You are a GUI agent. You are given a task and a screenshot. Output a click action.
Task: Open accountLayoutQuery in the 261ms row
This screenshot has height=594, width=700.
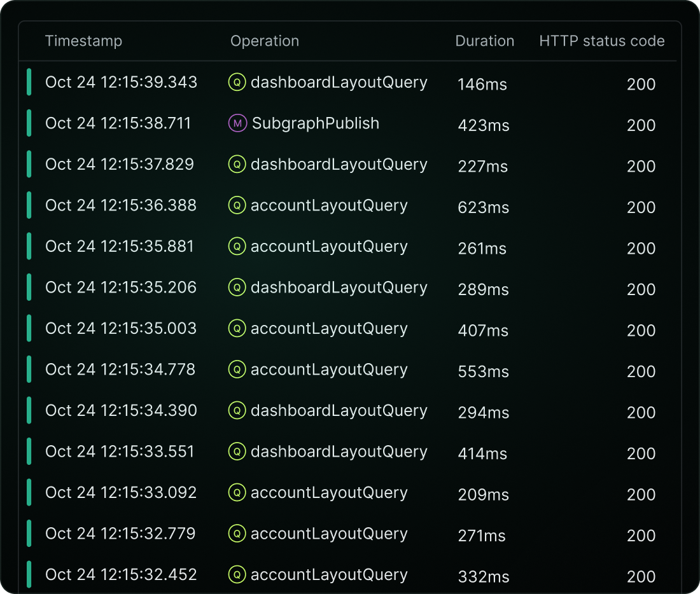coord(329,247)
